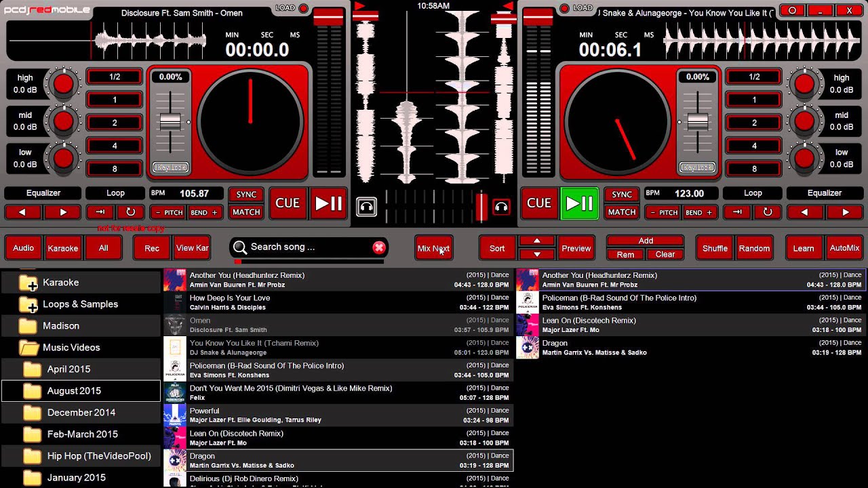Click the Clear playlist button
The height and width of the screenshot is (488, 868).
pos(665,255)
